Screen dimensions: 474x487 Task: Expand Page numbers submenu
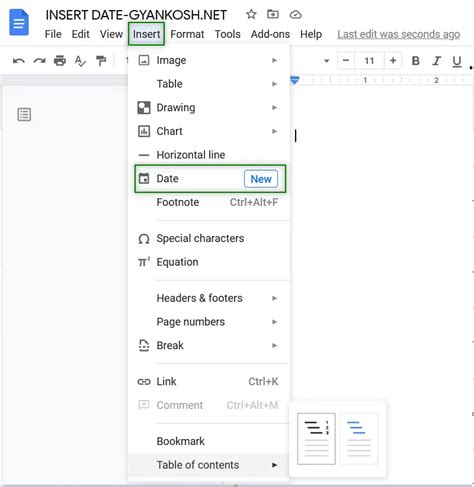tap(209, 322)
